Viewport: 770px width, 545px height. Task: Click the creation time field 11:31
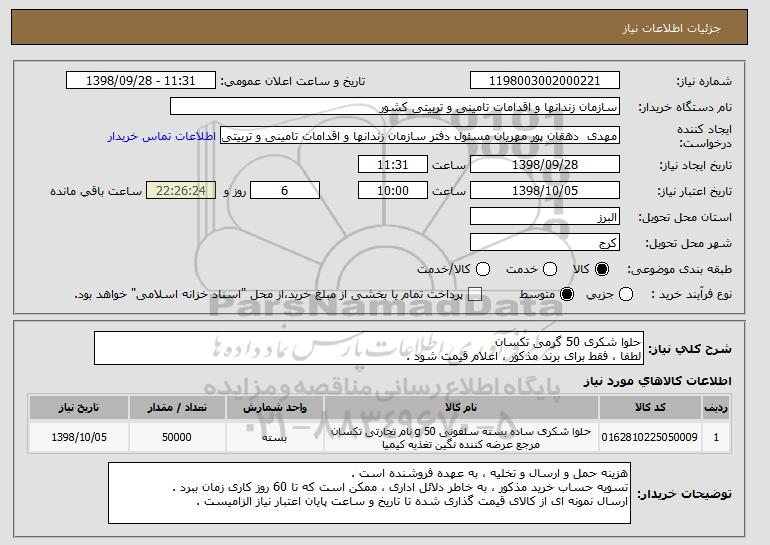click(393, 164)
